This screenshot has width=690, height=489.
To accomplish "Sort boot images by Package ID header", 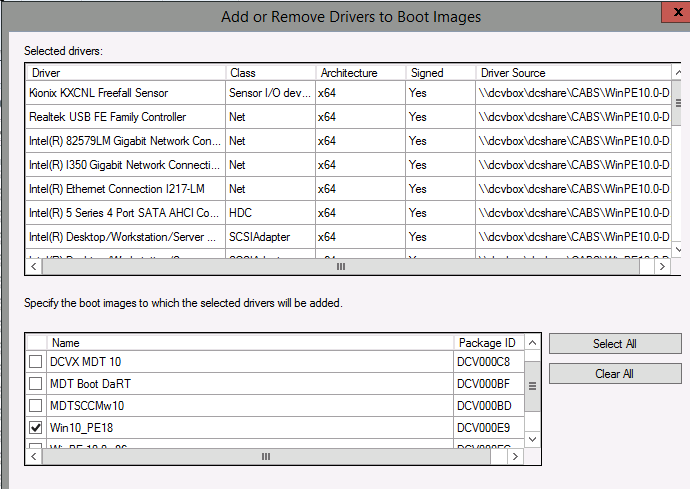I will point(489,343).
